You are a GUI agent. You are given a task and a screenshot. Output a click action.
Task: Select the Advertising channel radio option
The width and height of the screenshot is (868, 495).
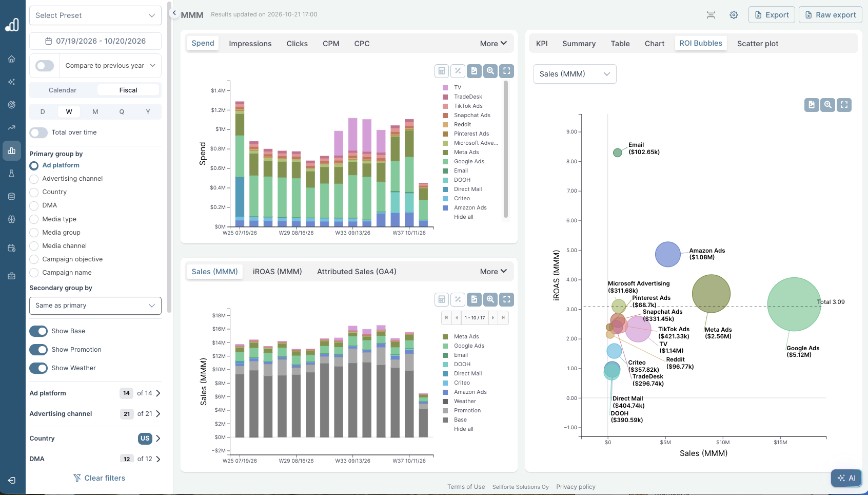point(34,179)
